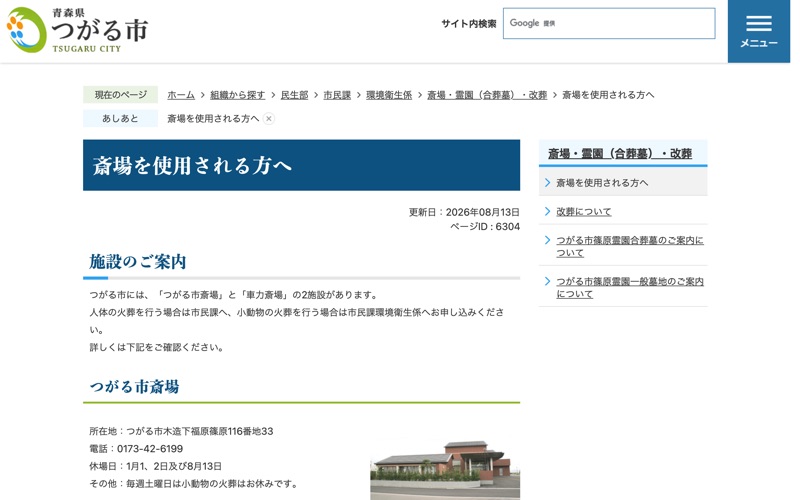Open sidebar link つがる市篠原霊園一般墓地のご案内について
The height and width of the screenshot is (500, 800).
tap(630, 288)
